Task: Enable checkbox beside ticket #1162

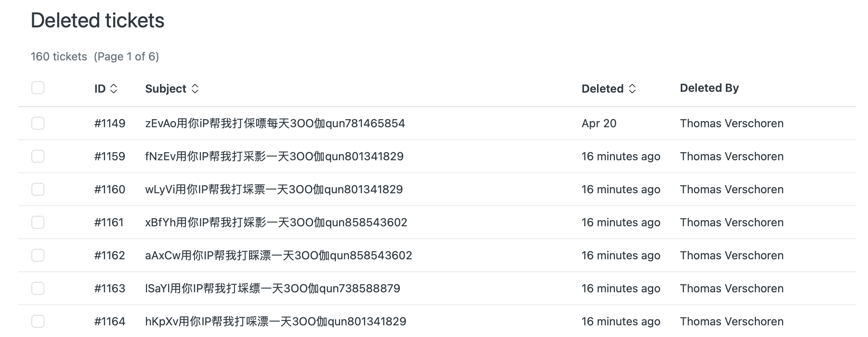Action: 38,255
